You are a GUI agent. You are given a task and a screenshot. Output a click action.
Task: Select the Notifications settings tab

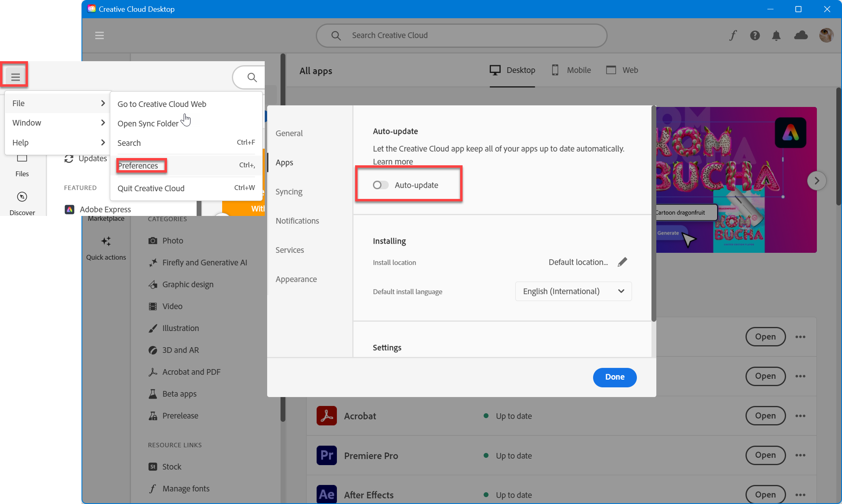coord(298,220)
